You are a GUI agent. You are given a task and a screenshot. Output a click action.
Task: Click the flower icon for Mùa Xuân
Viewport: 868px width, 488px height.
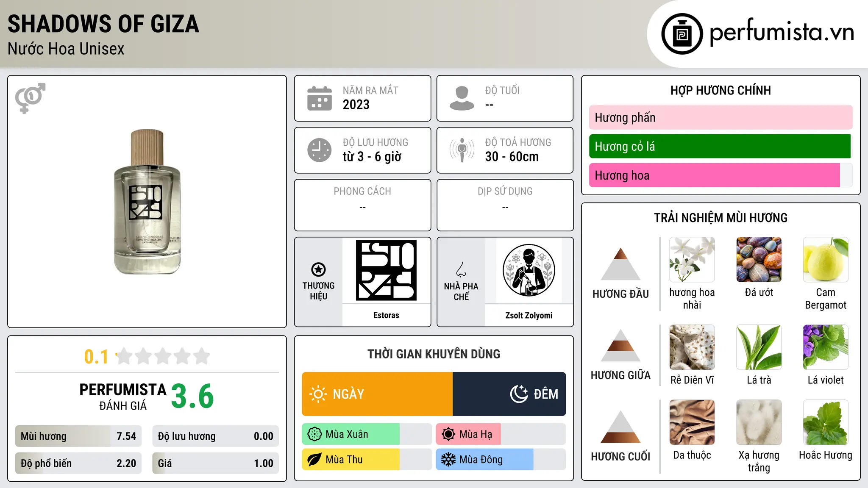point(314,434)
